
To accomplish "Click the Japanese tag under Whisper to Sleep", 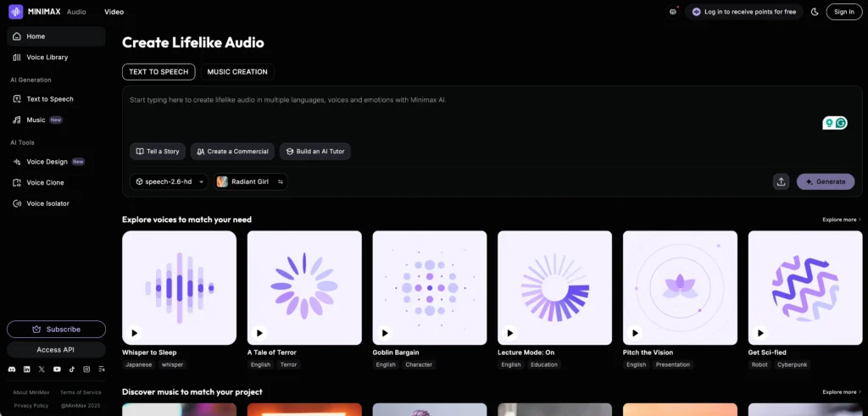I will pos(138,364).
